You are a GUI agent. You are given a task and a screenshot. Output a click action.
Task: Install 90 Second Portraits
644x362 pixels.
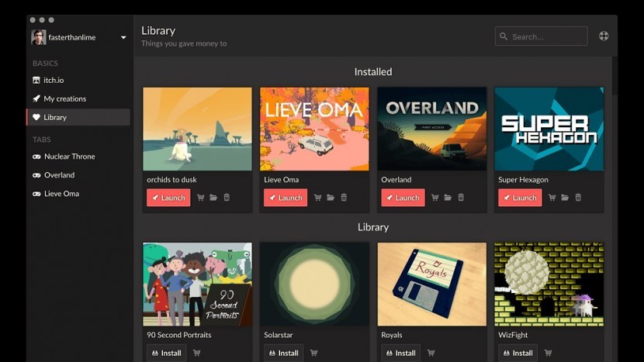(x=166, y=353)
